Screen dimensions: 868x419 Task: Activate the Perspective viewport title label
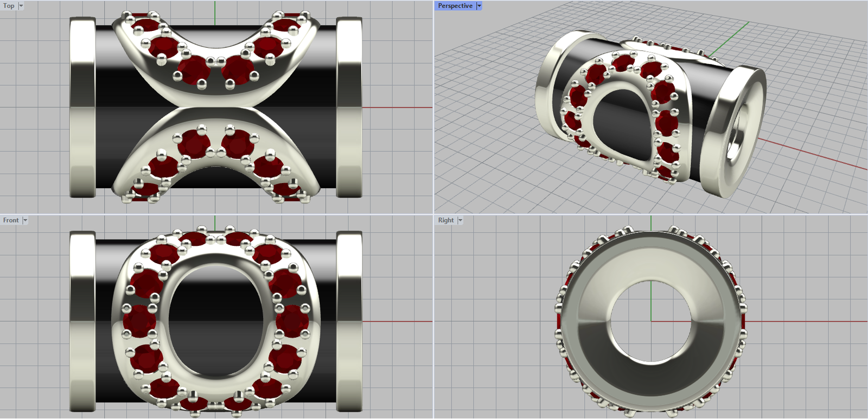click(x=455, y=6)
